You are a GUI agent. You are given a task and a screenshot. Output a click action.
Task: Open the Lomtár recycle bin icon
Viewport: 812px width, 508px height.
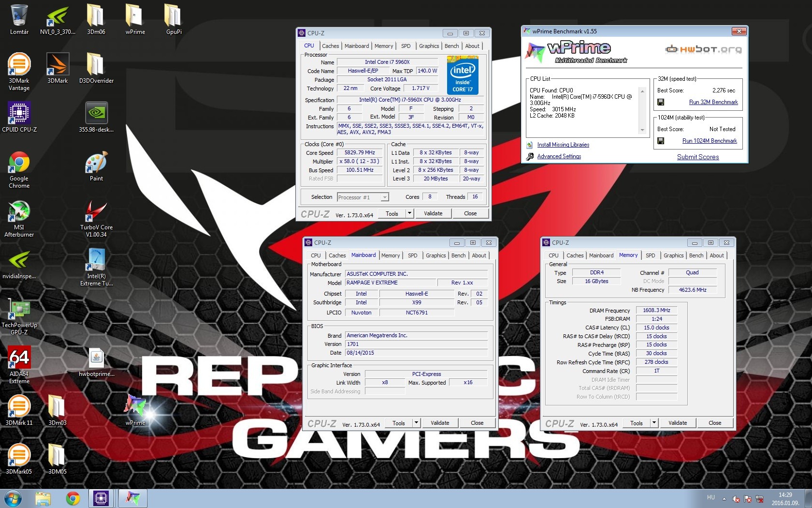19,19
